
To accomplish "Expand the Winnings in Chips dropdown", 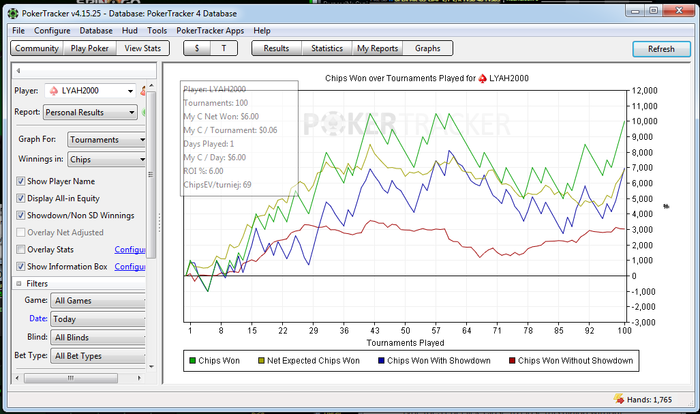I will 107,159.
